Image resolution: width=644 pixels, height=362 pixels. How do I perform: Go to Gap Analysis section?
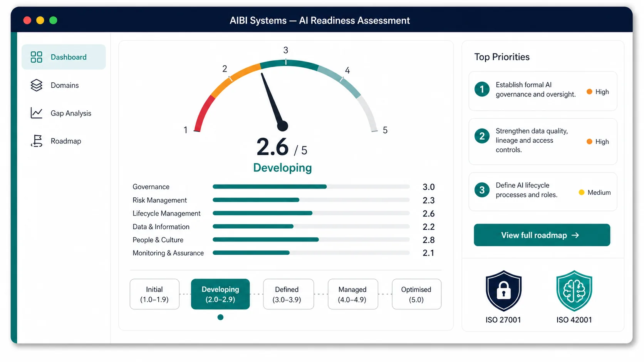tap(64, 113)
